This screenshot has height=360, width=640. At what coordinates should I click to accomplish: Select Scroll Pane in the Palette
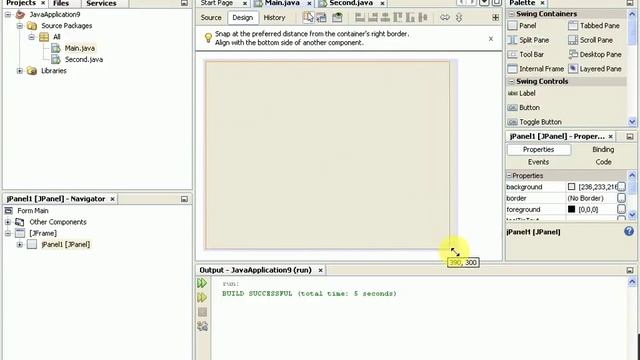click(591, 40)
